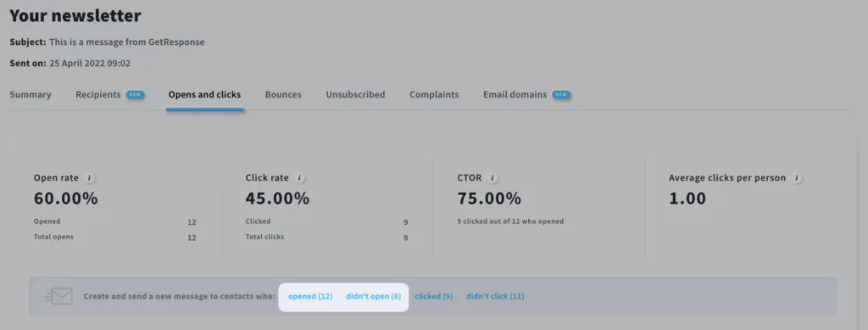Click the opened (12) link
This screenshot has width=868, height=330.
310,296
